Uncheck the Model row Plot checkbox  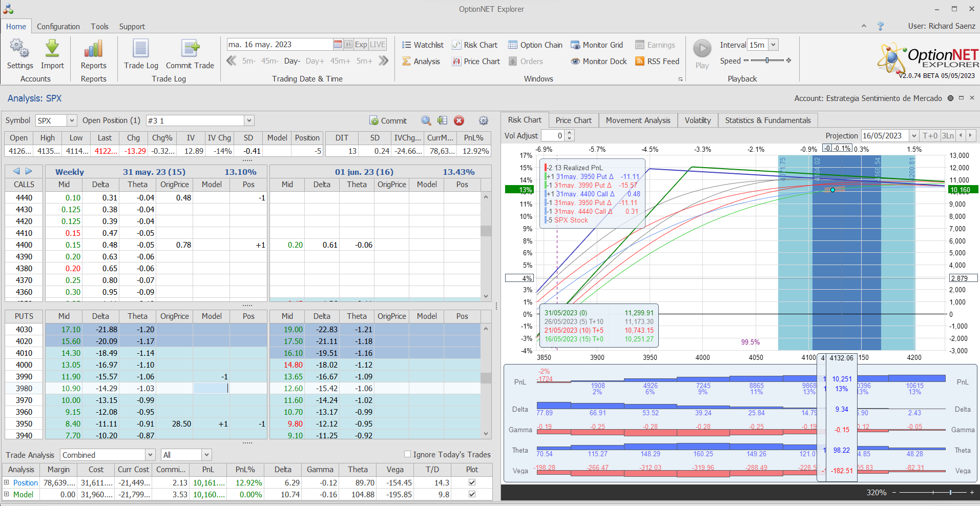[472, 494]
